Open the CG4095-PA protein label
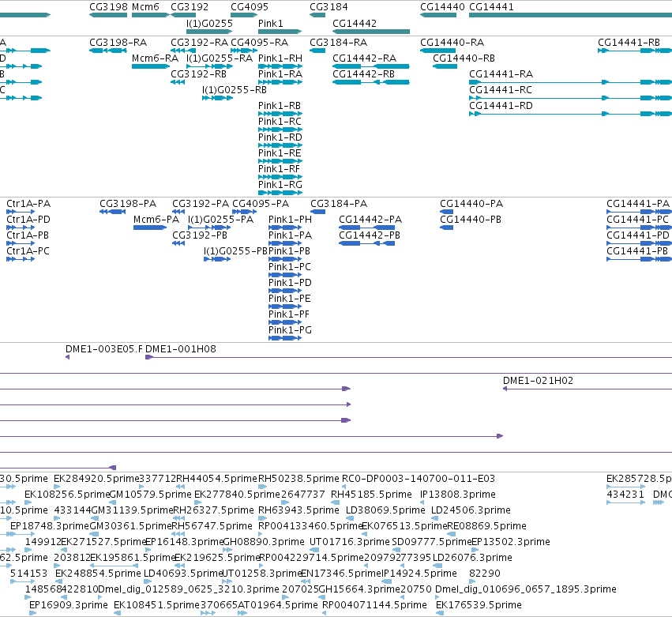 tap(261, 203)
